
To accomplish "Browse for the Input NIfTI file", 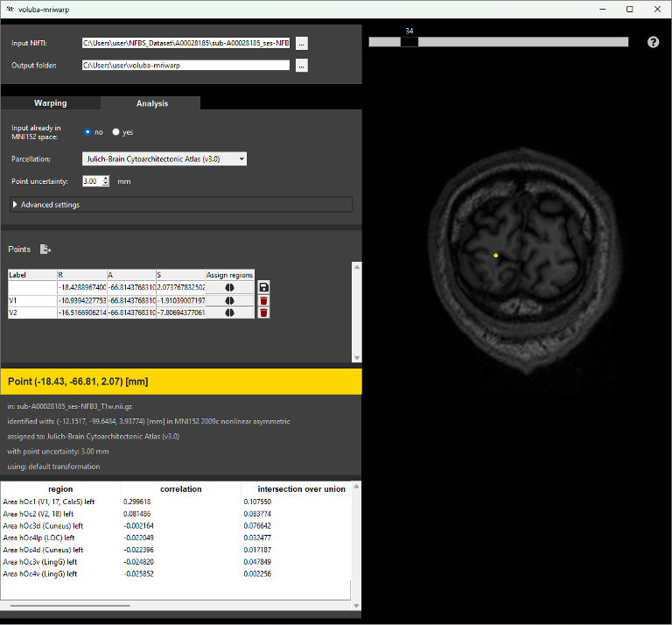I will (x=301, y=42).
